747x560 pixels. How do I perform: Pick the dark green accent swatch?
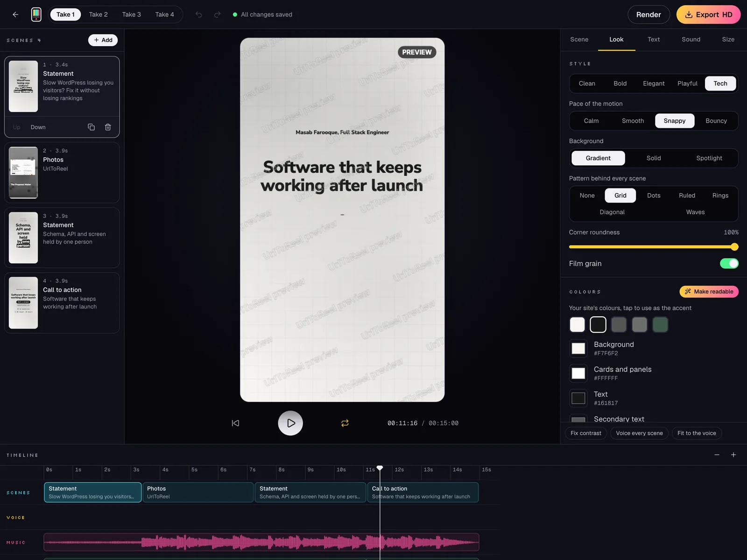(660, 324)
